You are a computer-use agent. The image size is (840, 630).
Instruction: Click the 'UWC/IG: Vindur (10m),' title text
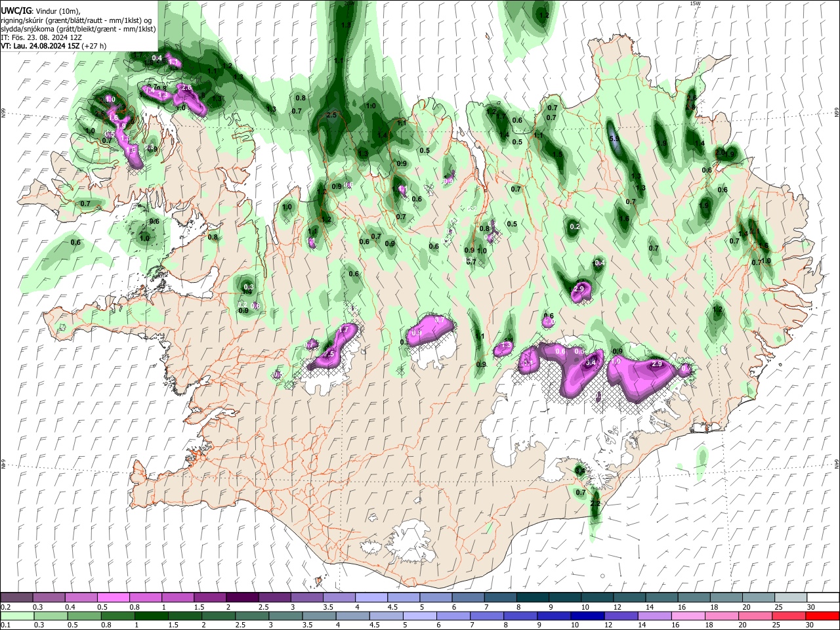pos(39,11)
